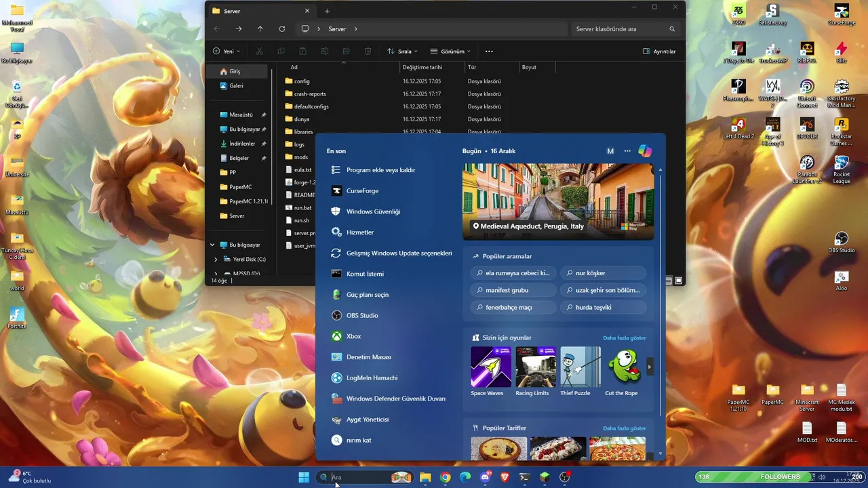
Task: Click the Copilot icon in search panel
Action: 645,151
